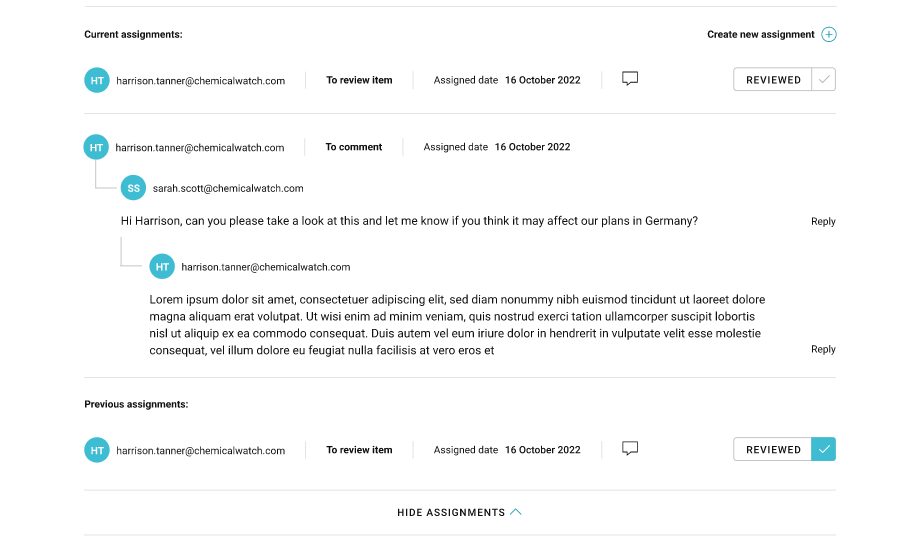Select the To comment assignment type label

354,147
